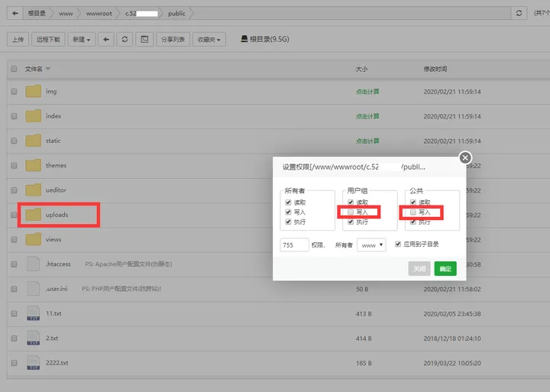Expand the 新建 dropdown button
The image size is (550, 392).
[82, 39]
